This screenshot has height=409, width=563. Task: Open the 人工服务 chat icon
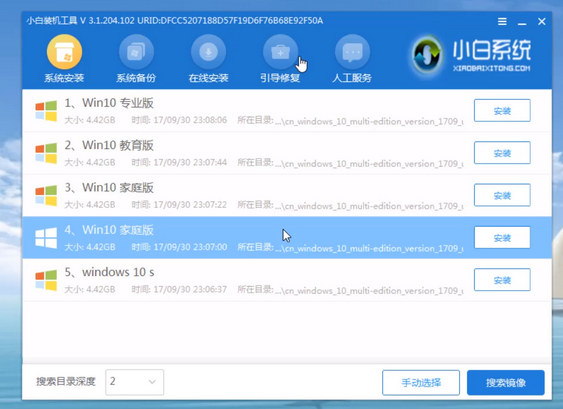coord(352,52)
